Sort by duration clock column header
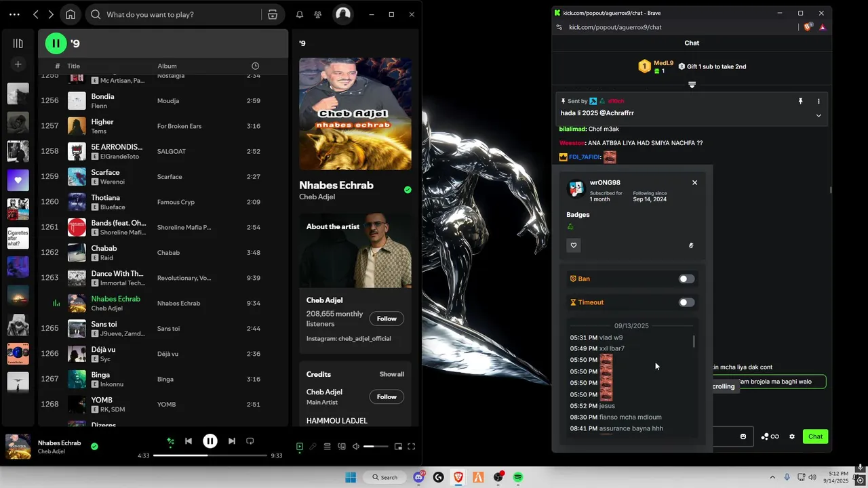 (x=255, y=66)
